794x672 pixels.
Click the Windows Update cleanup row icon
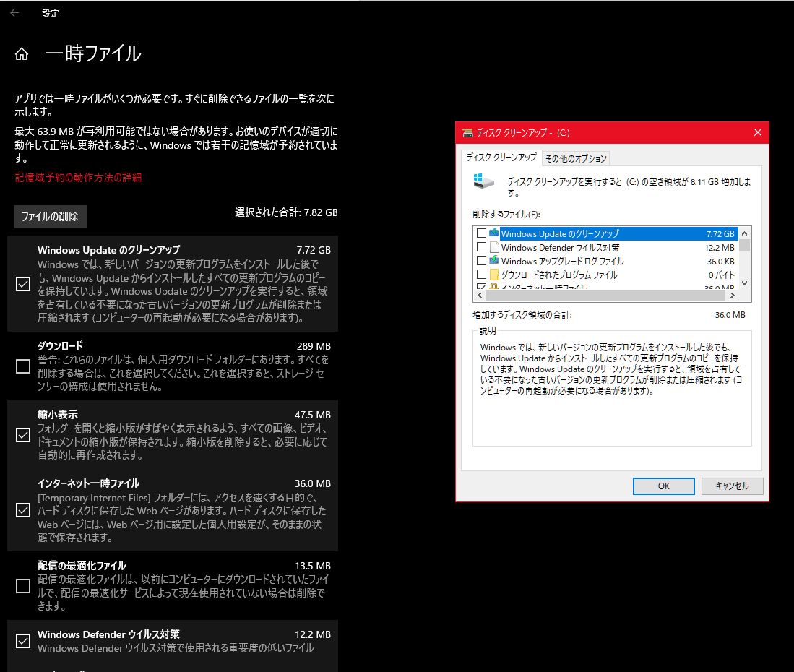pyautogui.click(x=493, y=233)
